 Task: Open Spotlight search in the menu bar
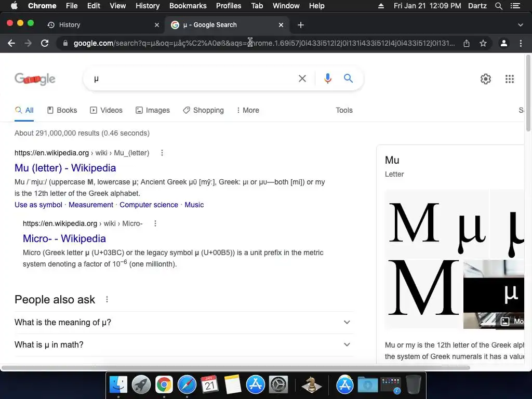click(498, 6)
